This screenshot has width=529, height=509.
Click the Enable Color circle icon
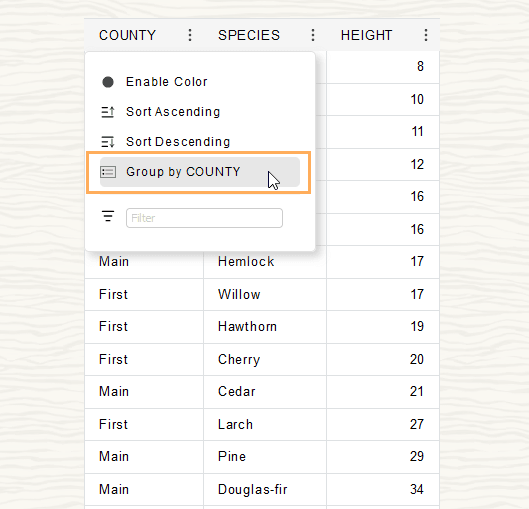[108, 82]
